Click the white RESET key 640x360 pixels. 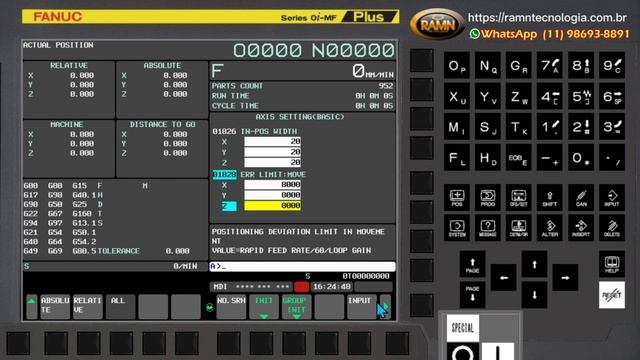click(612, 295)
